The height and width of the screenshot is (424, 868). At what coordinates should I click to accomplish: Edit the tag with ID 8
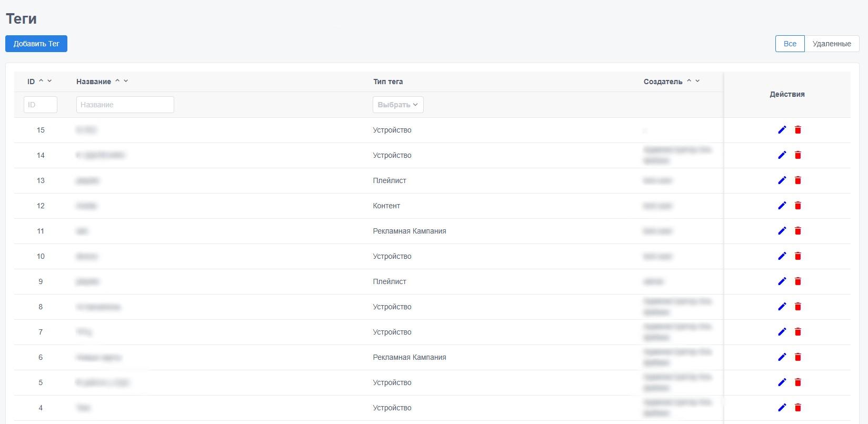[x=782, y=307]
